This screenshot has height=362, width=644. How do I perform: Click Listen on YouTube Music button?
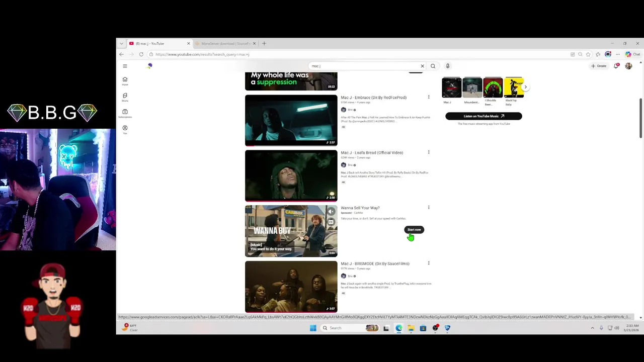[484, 116]
